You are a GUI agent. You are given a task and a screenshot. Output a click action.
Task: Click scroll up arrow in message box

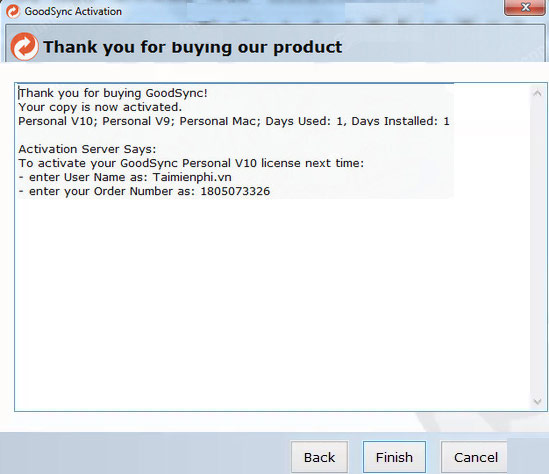[537, 93]
